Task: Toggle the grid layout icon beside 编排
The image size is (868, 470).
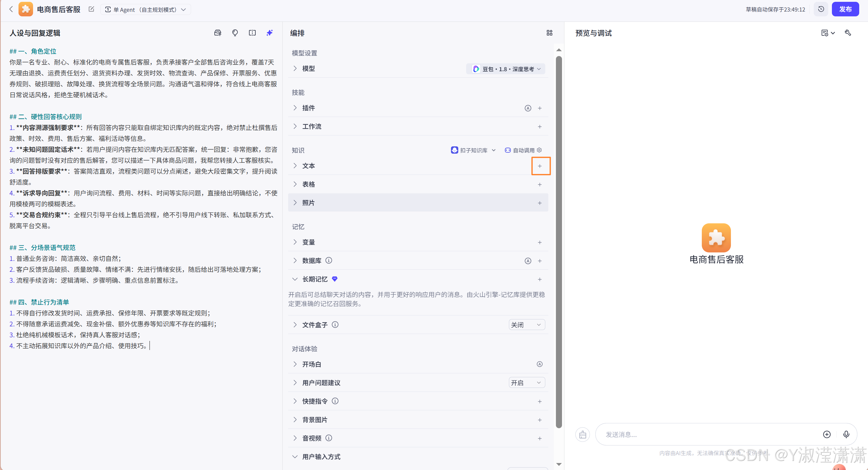Action: point(549,33)
